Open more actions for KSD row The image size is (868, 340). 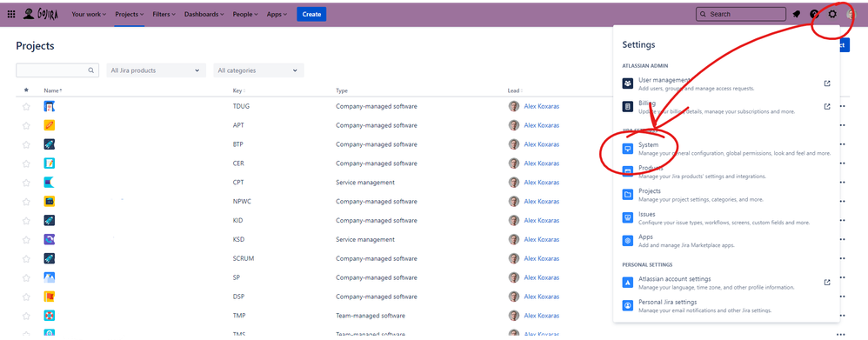point(843,239)
